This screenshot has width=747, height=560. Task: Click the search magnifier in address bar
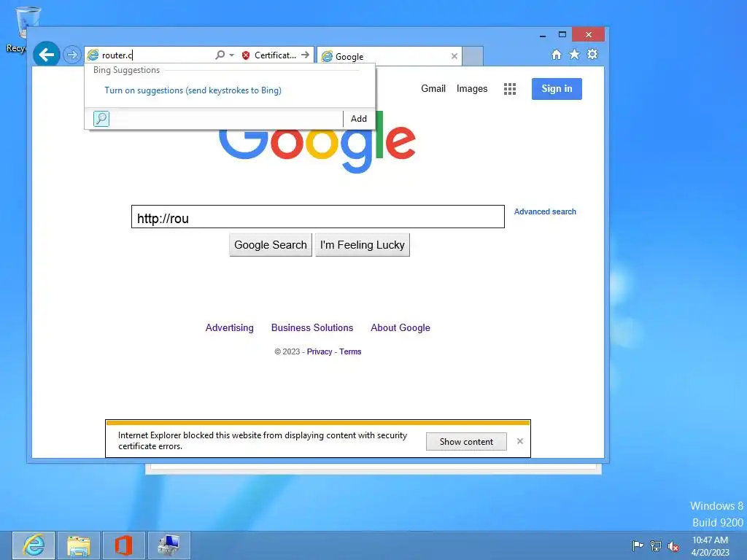tap(220, 55)
